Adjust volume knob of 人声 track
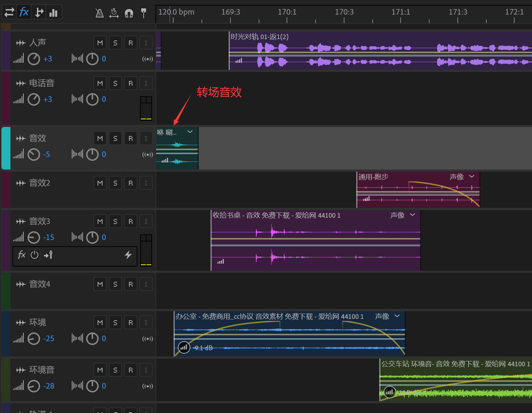 coord(34,59)
